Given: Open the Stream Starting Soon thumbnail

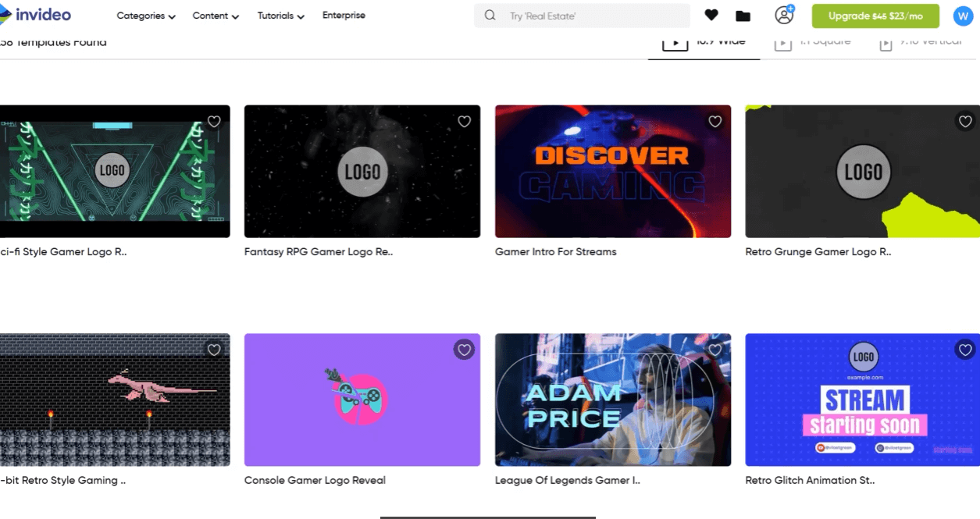Looking at the screenshot, I should tap(863, 400).
